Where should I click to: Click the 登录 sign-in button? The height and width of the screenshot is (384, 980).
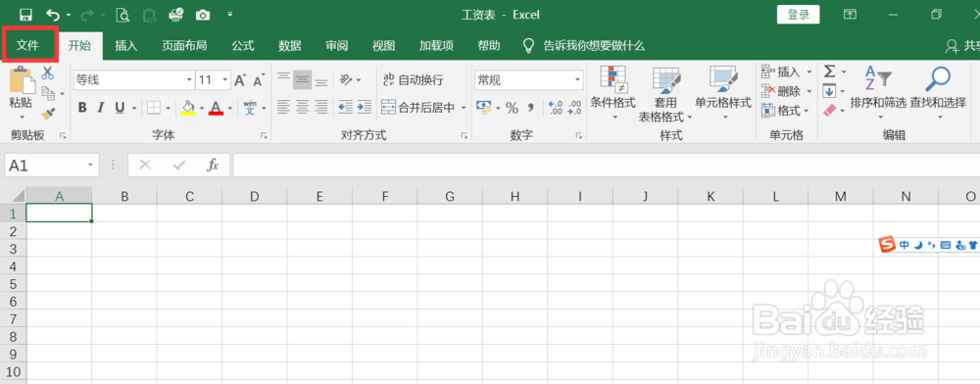[x=798, y=15]
